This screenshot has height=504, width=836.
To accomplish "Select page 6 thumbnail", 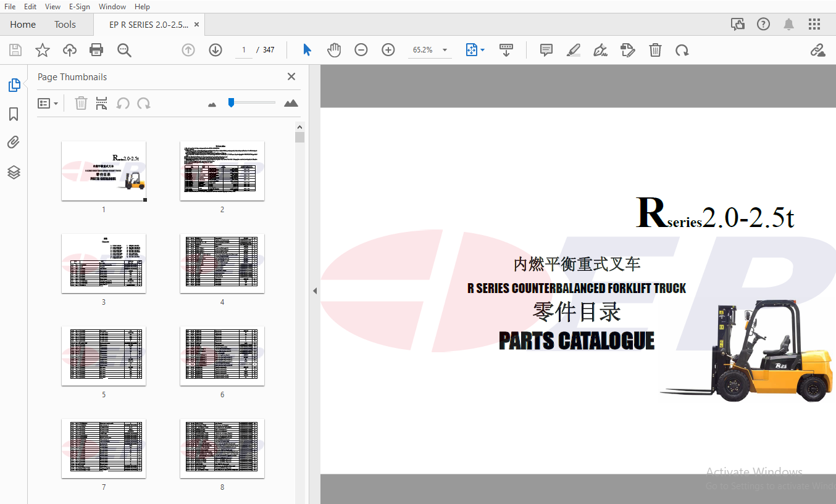I will [222, 356].
